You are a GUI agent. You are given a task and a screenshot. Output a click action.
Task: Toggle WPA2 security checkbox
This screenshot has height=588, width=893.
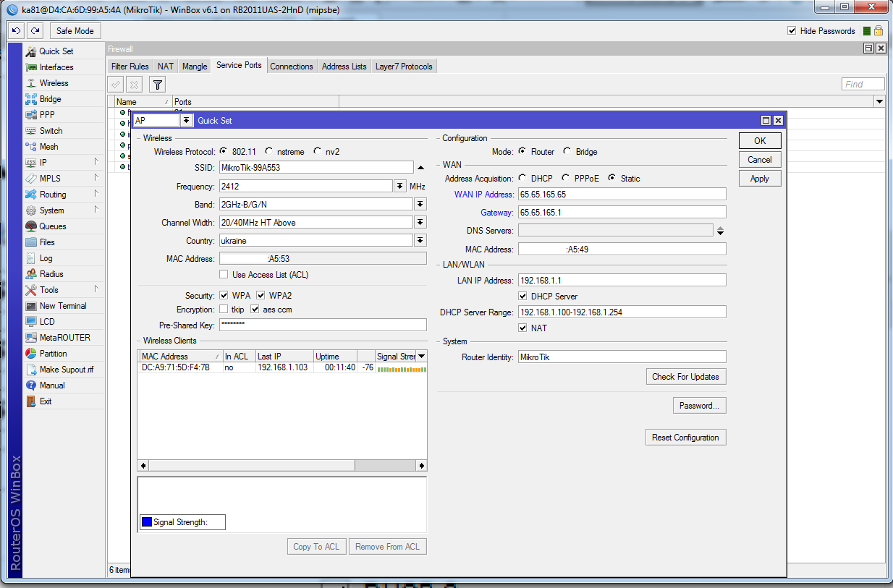261,296
